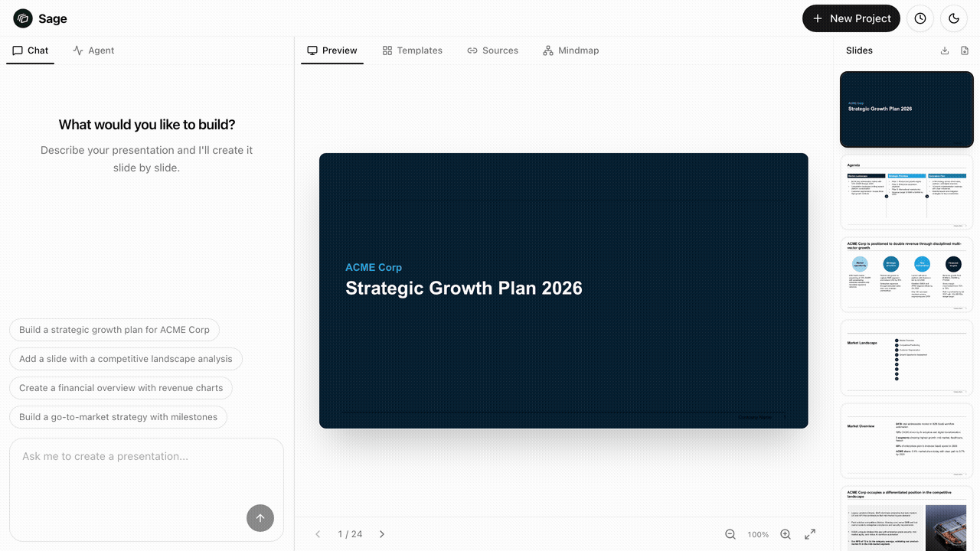Zoom in on the slide preview
This screenshot has width=980, height=551.
coord(786,534)
